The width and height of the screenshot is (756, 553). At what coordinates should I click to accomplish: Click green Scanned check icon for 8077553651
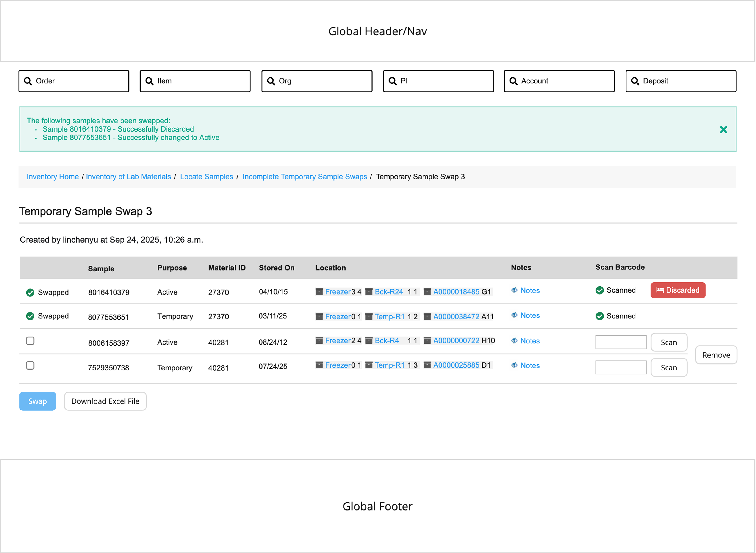tap(599, 316)
